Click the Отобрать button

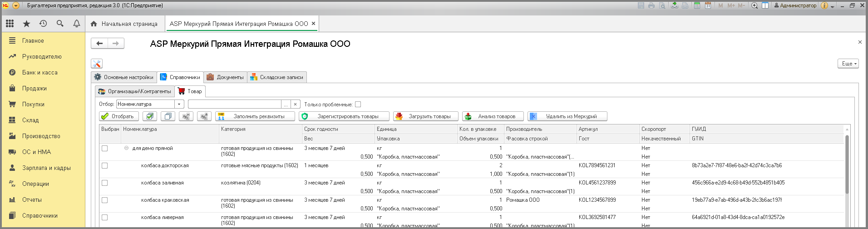118,116
